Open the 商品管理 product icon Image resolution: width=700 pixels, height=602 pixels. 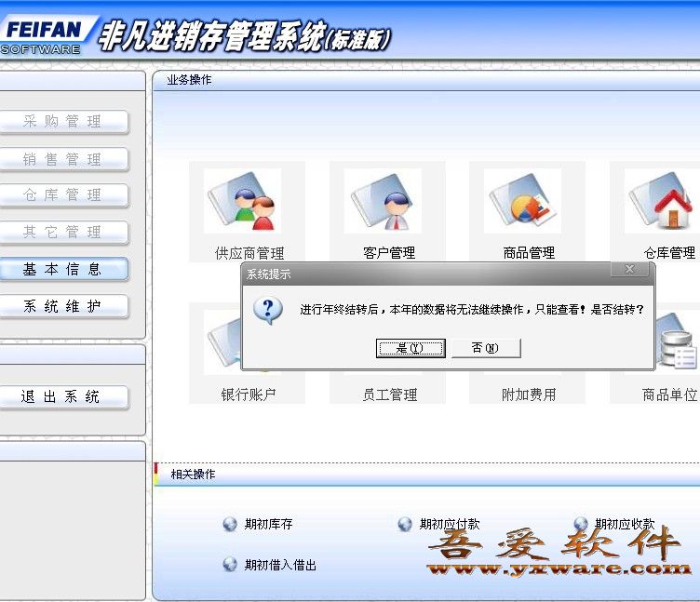(522, 201)
